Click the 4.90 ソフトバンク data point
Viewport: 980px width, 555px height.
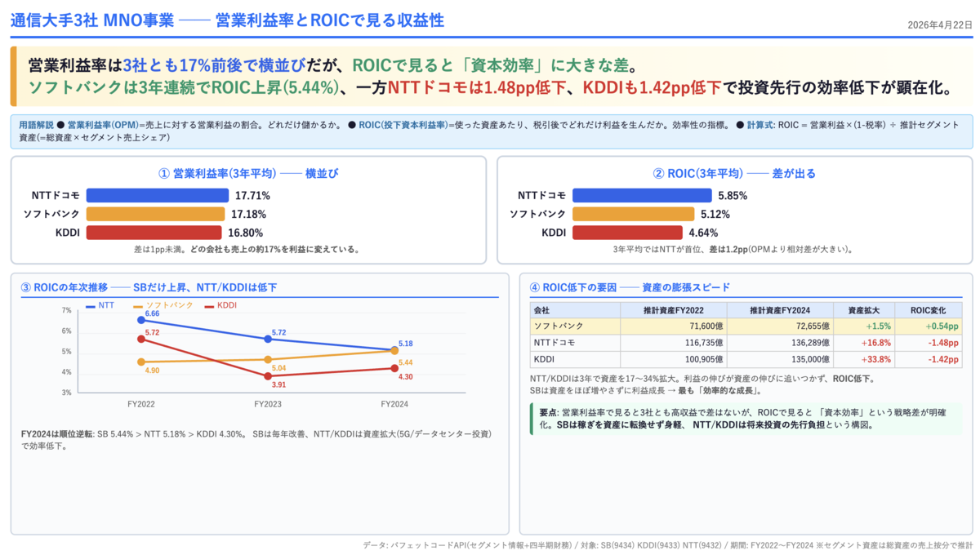[141, 362]
